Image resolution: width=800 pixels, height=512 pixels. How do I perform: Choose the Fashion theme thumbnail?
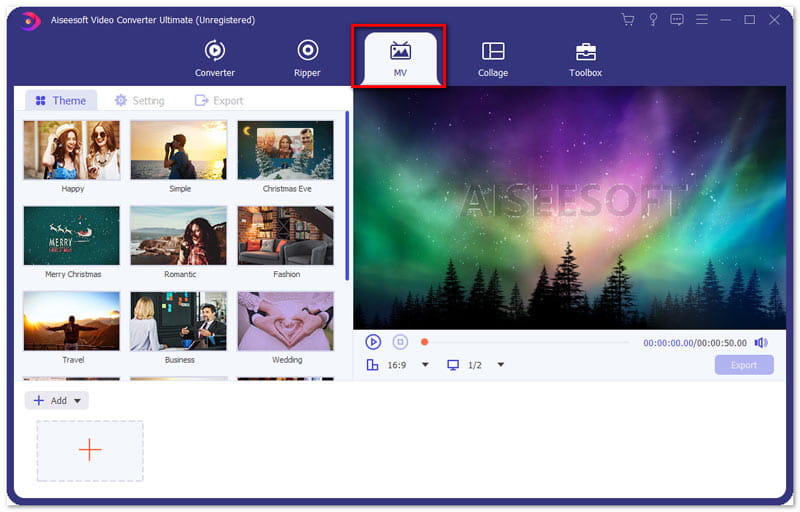[x=286, y=236]
